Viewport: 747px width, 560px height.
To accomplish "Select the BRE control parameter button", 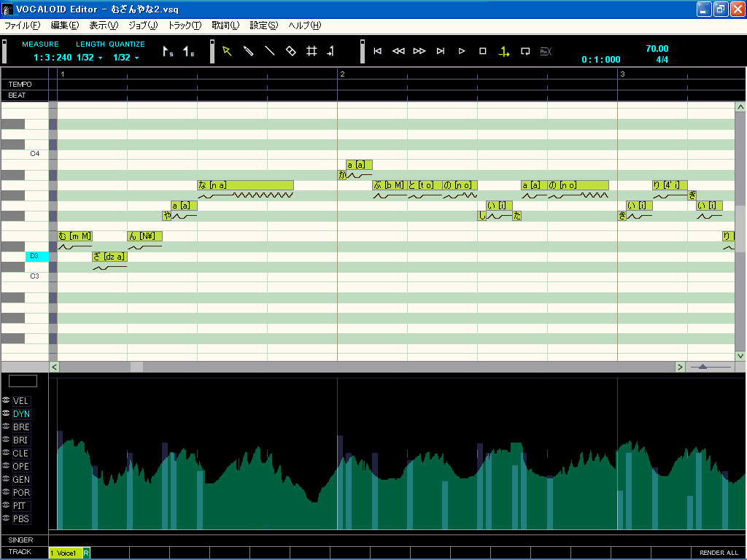I will coord(21,427).
